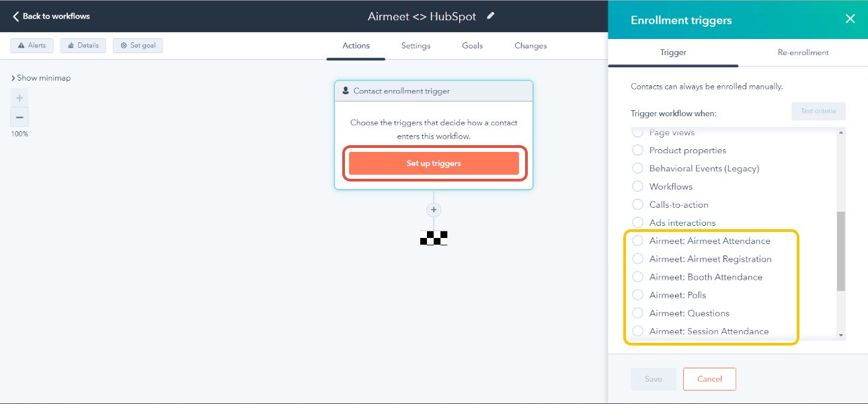Click the Cancel button
This screenshot has width=868, height=404.
click(x=709, y=379)
